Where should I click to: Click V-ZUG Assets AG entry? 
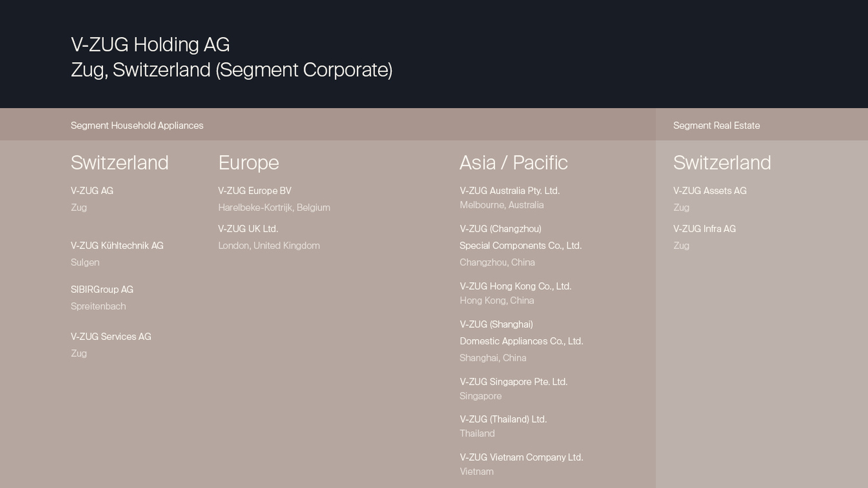point(710,191)
